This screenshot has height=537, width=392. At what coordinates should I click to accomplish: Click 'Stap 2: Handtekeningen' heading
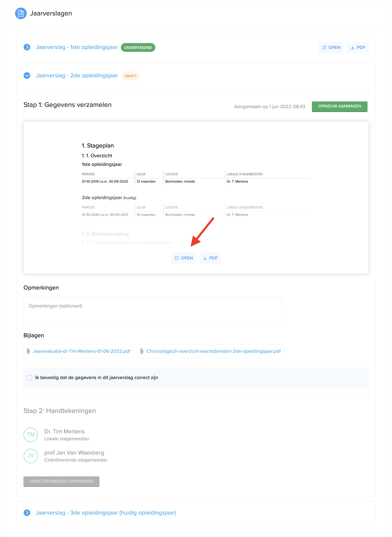[x=60, y=411]
